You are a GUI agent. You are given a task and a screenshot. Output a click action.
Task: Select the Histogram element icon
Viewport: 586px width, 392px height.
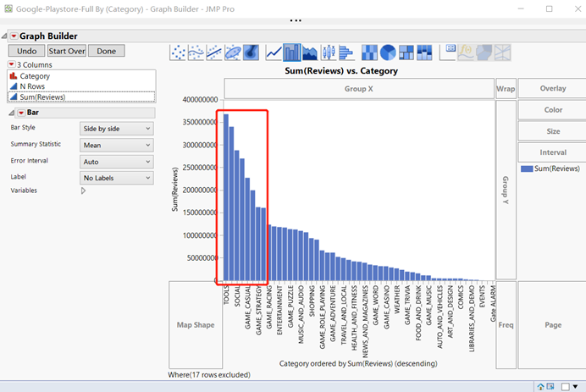tap(346, 52)
